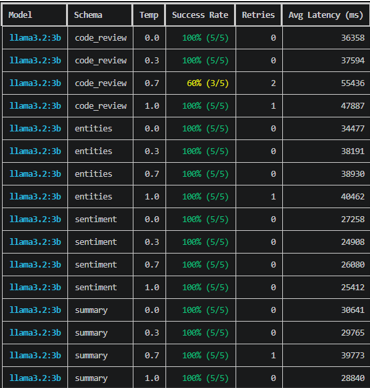Select the latency value 24908

click(x=353, y=242)
